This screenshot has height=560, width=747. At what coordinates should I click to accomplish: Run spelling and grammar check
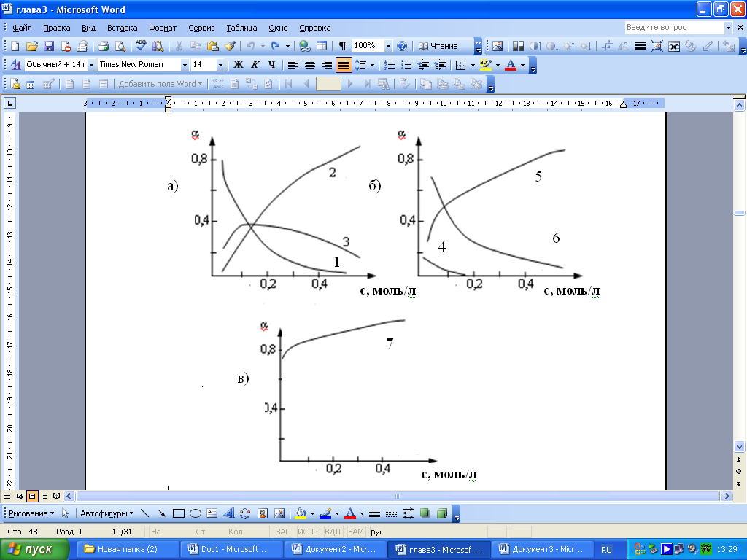click(x=141, y=46)
